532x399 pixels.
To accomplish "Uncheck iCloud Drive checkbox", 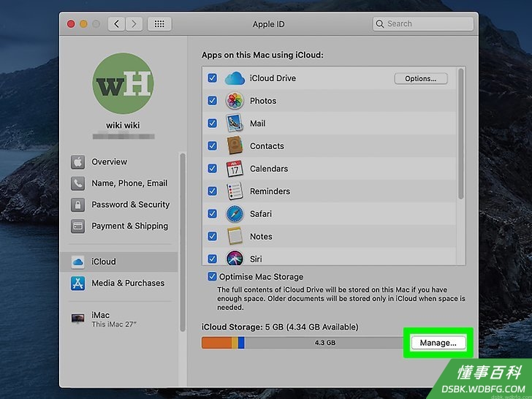I will (213, 78).
